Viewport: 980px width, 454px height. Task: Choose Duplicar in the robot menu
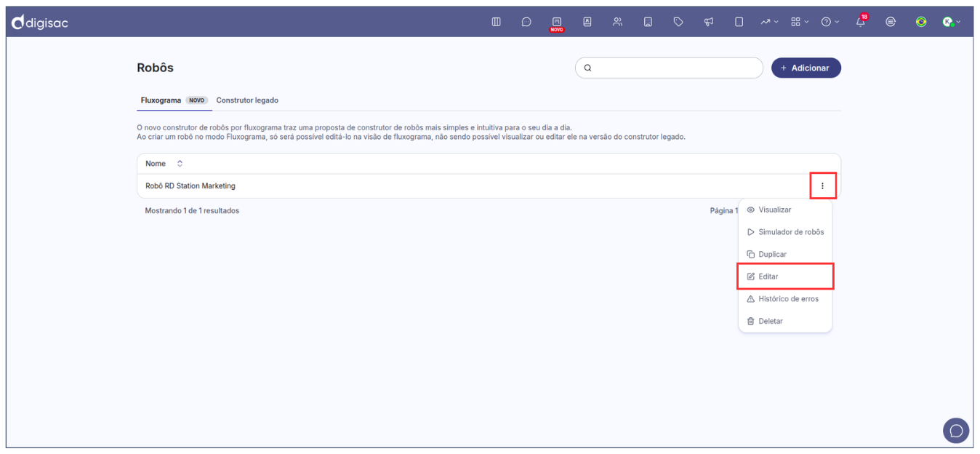[772, 255]
